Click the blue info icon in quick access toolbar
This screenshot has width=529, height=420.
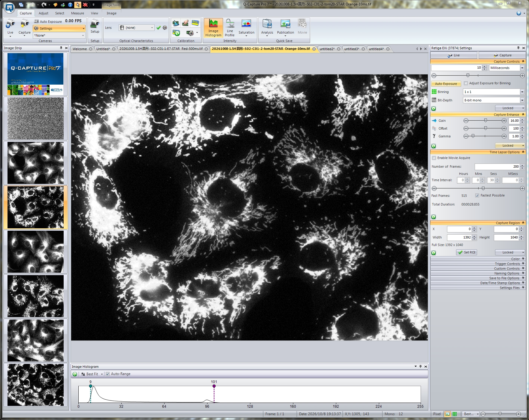[x=70, y=4]
